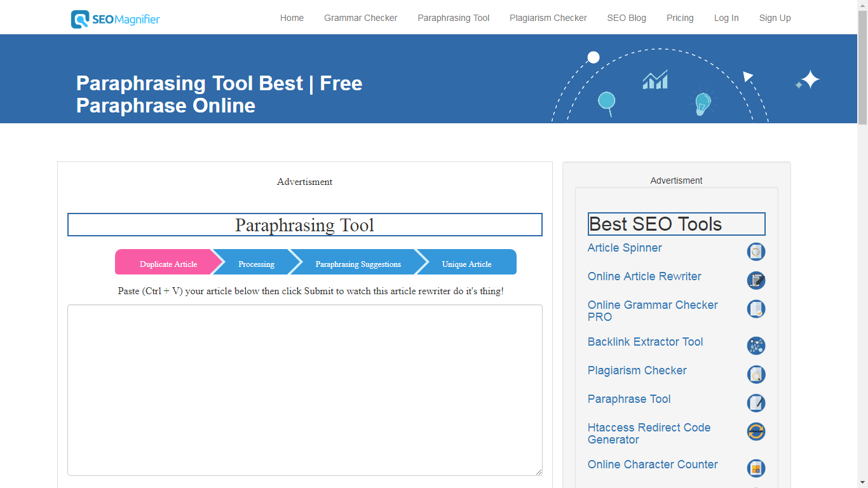Click the Best SEO Tools heading

click(676, 224)
